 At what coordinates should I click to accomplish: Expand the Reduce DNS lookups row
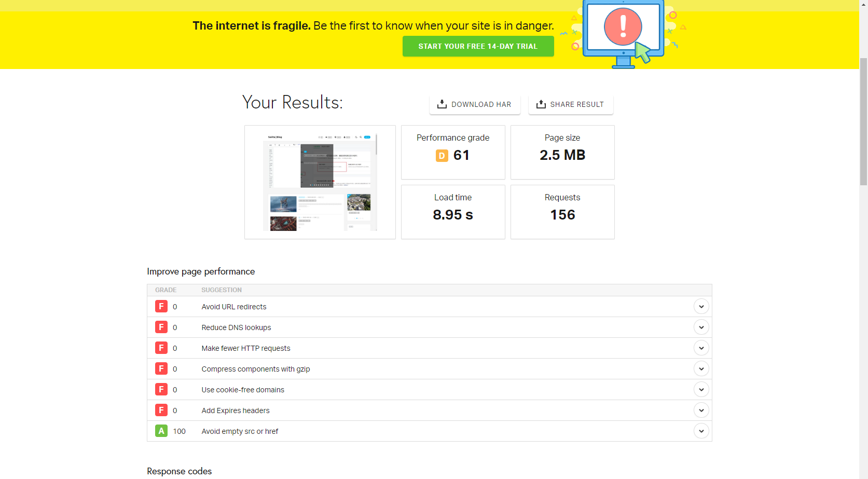click(701, 327)
